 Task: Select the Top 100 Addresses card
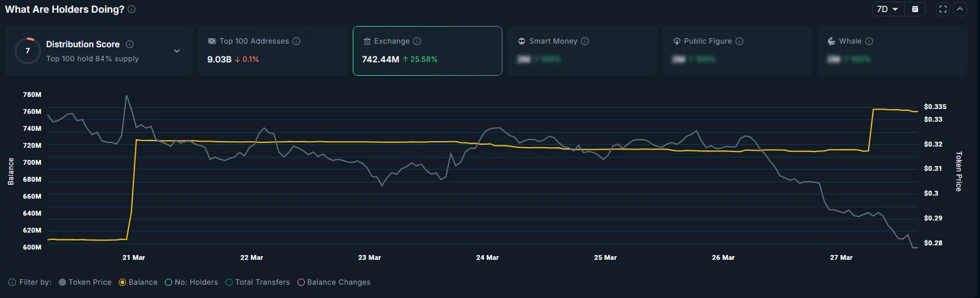click(x=273, y=51)
